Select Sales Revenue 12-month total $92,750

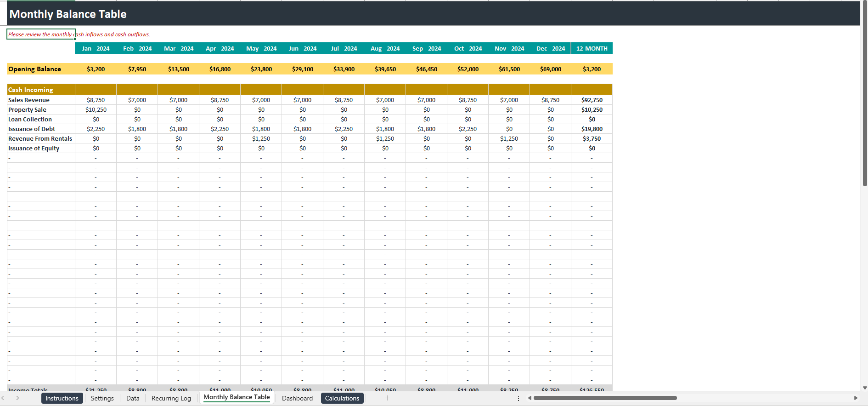pyautogui.click(x=592, y=100)
